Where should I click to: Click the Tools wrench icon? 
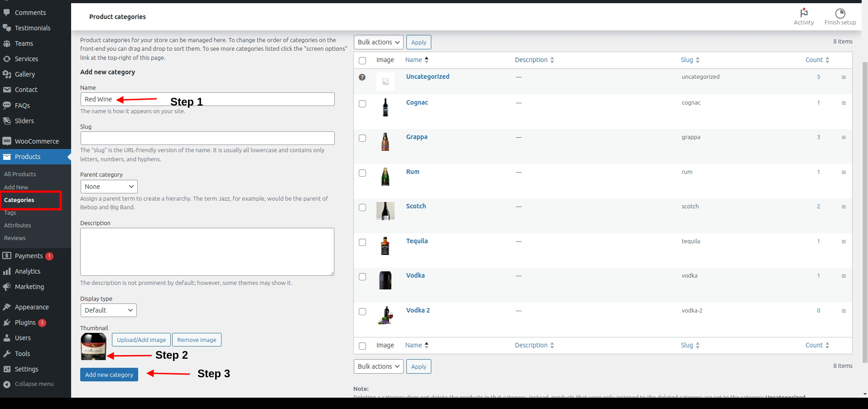pos(7,354)
